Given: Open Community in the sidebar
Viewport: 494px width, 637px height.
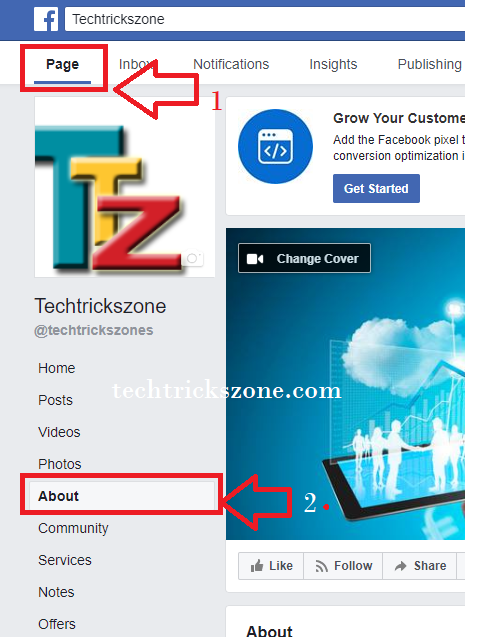Looking at the screenshot, I should [73, 528].
